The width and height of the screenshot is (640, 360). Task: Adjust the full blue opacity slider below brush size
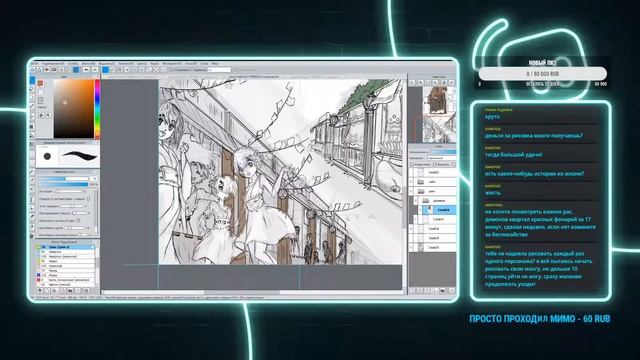pyautogui.click(x=63, y=184)
